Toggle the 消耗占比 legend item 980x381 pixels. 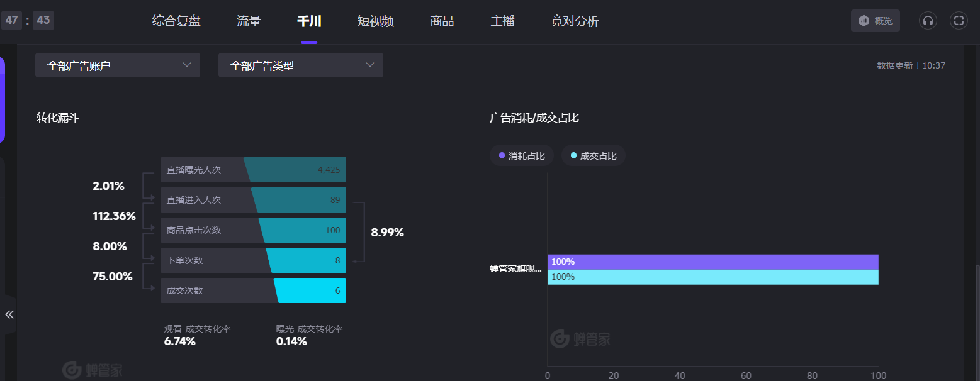click(522, 156)
